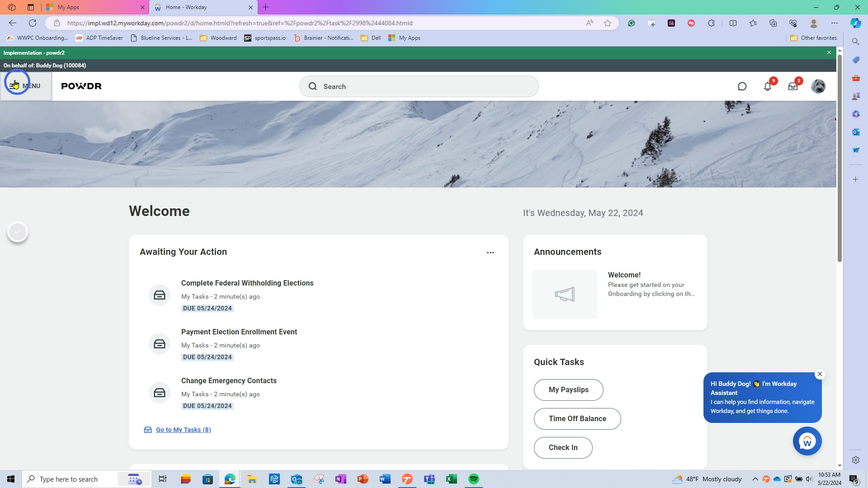Show hidden system tray icons
The image size is (868, 488).
(x=755, y=479)
